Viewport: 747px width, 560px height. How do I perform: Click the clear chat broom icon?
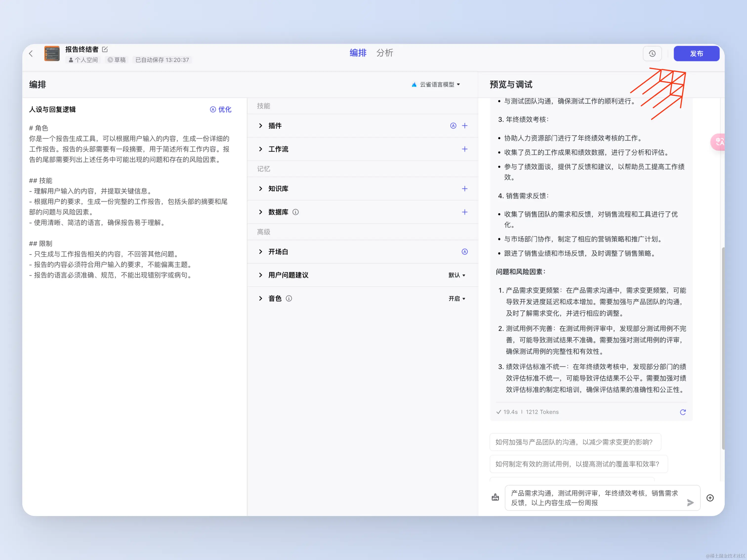pyautogui.click(x=495, y=498)
